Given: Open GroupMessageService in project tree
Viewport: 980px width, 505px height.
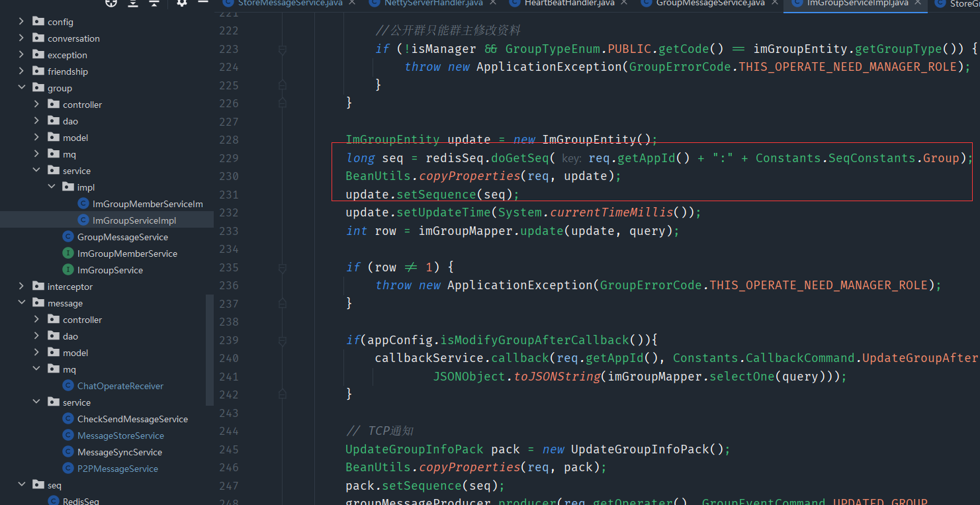Looking at the screenshot, I should click(122, 237).
